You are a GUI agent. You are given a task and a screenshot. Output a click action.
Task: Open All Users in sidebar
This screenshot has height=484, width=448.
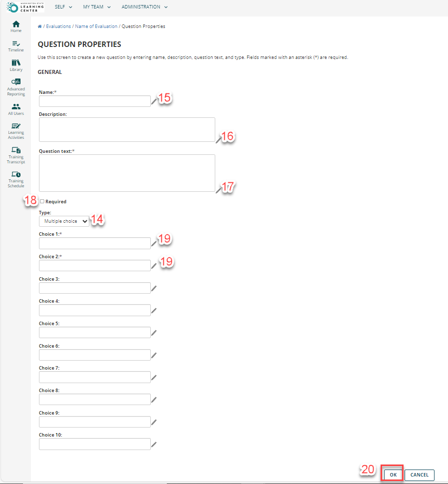[16, 109]
